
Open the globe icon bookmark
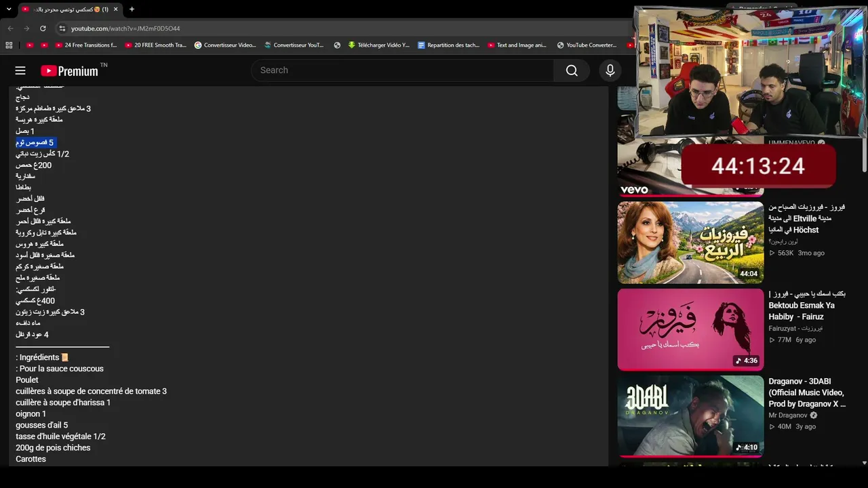pos(337,45)
